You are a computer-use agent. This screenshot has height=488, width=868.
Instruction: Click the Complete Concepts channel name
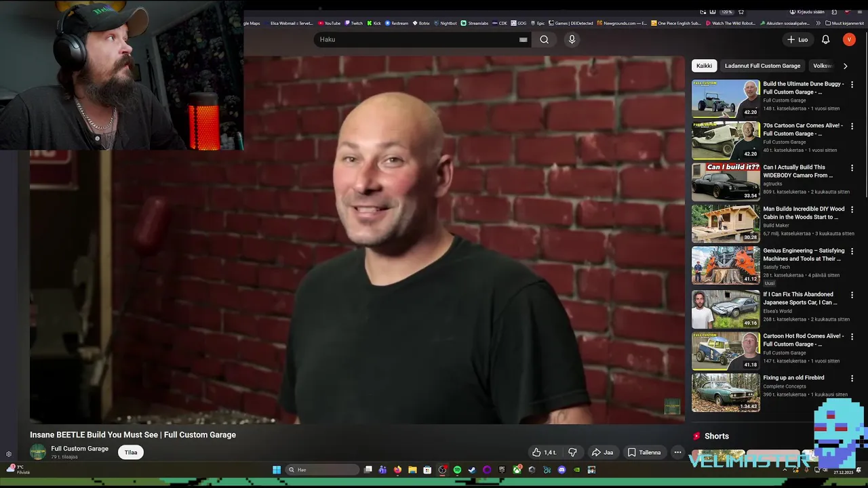tap(785, 386)
